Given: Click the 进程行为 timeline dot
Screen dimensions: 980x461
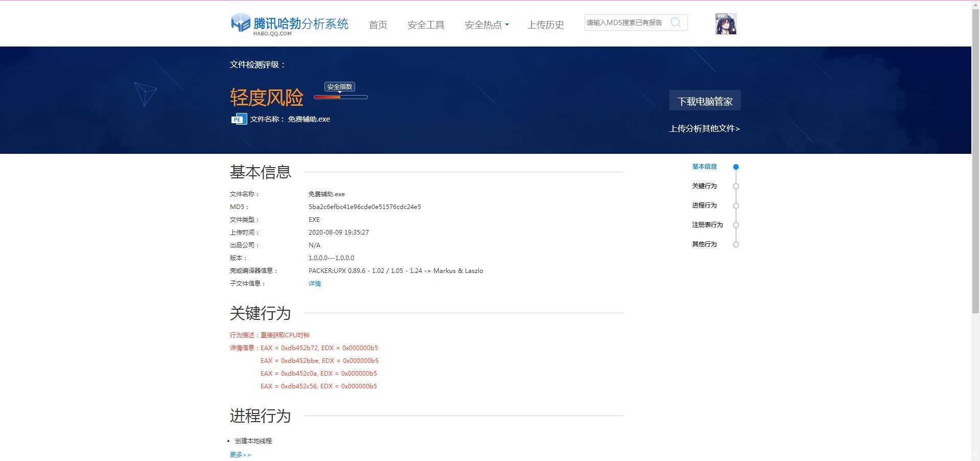Looking at the screenshot, I should coord(736,206).
